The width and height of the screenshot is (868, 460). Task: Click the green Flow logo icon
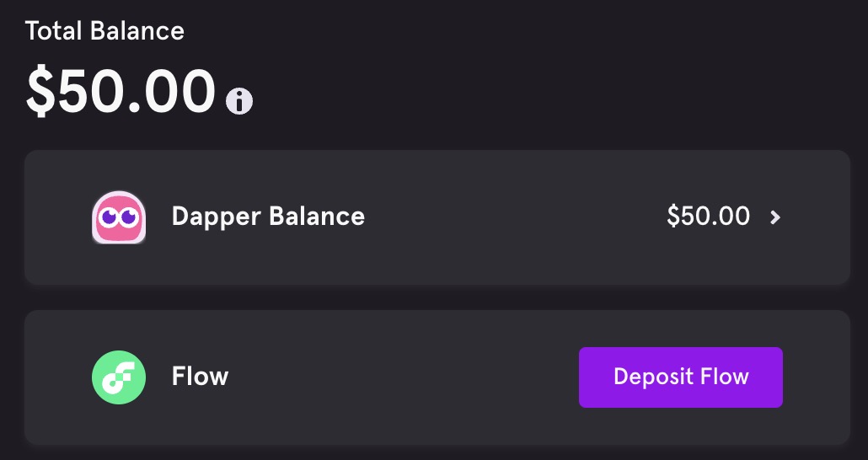click(119, 377)
